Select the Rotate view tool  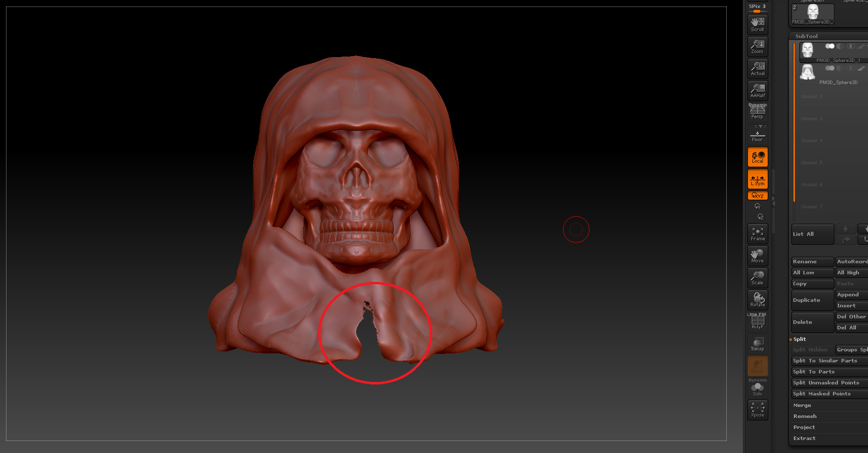[757, 300]
